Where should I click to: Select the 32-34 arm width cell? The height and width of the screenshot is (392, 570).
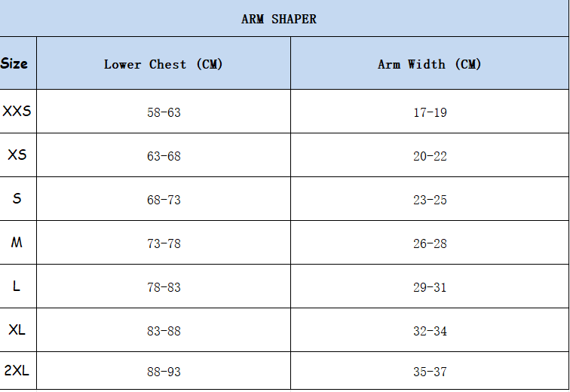tap(430, 330)
